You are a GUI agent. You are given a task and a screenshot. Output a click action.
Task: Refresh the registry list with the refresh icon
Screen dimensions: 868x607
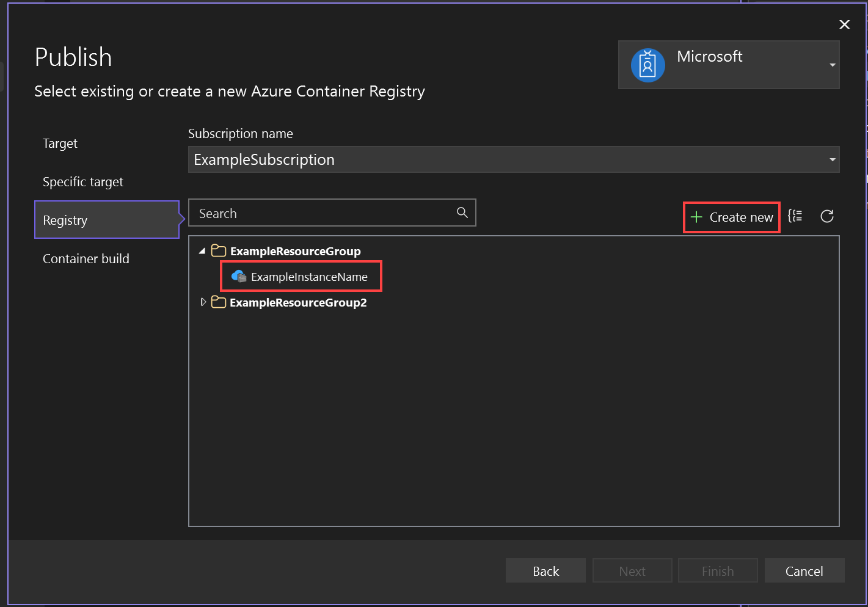click(x=827, y=216)
